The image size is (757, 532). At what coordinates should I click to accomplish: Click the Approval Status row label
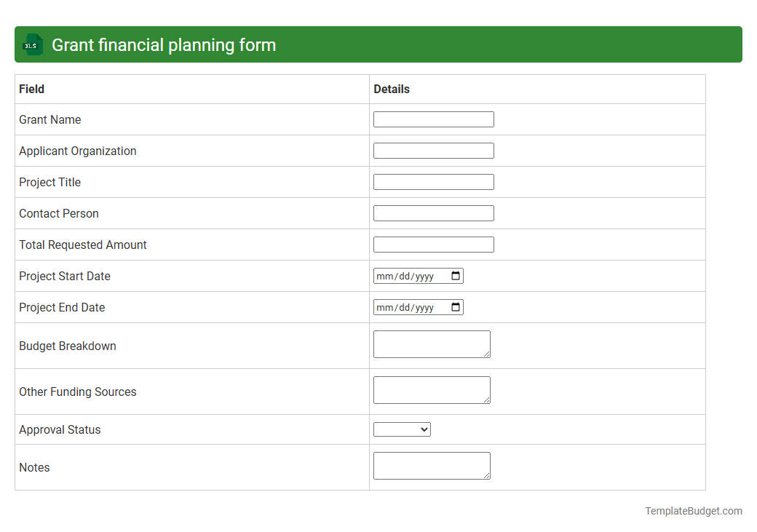pyautogui.click(x=60, y=429)
